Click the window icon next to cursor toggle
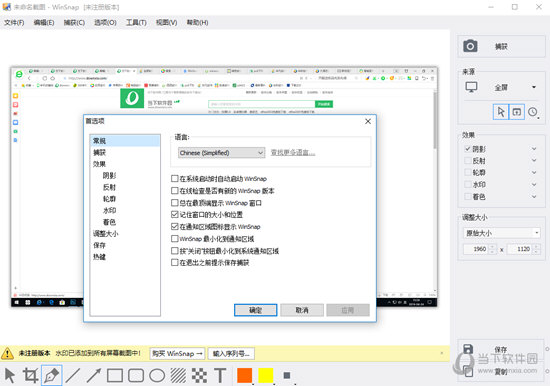This screenshot has height=386, width=550. [517, 112]
